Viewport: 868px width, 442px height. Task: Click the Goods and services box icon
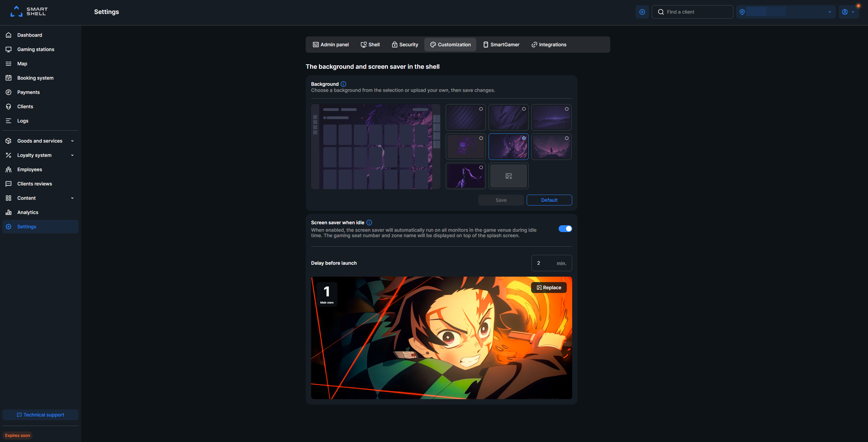[x=8, y=141]
